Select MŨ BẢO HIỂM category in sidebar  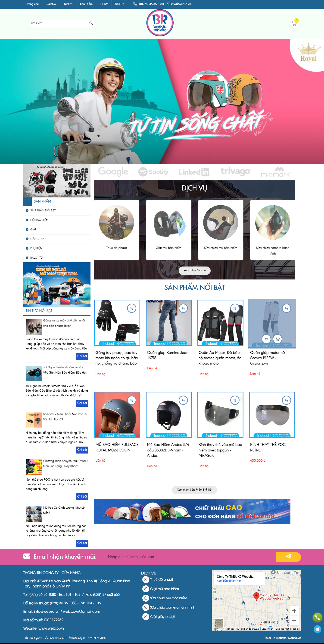[x=39, y=220]
